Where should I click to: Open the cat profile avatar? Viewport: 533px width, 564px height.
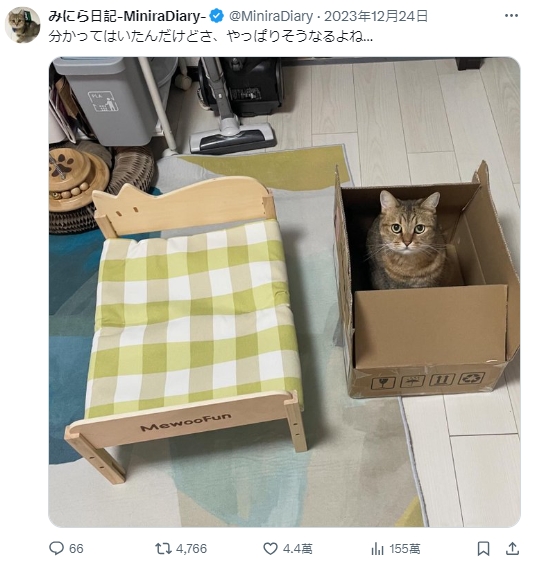point(23,25)
